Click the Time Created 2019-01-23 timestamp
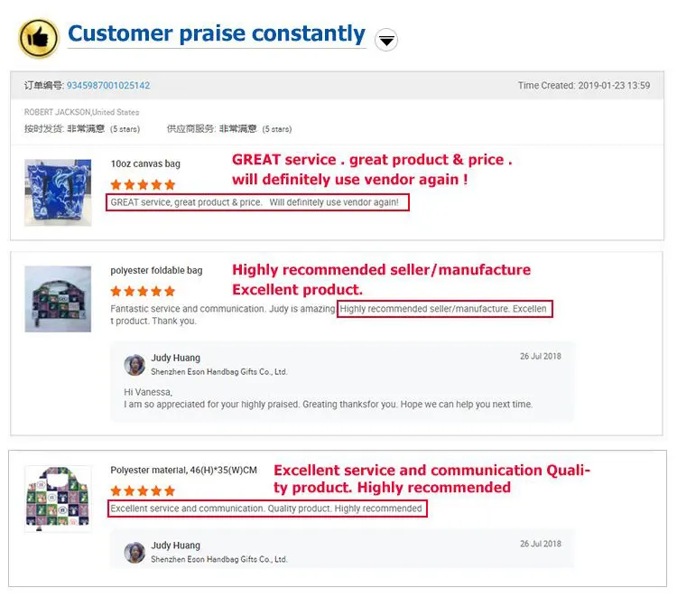Screen dimensions: 677x616 (x=583, y=86)
